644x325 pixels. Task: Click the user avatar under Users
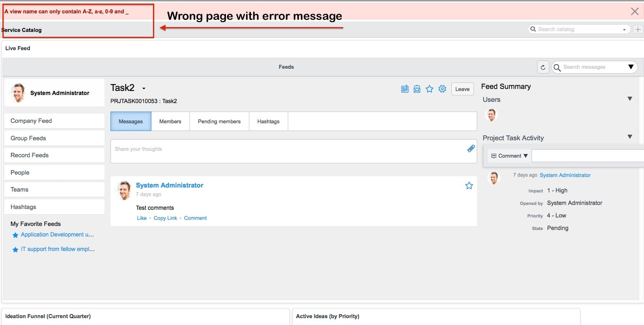491,115
